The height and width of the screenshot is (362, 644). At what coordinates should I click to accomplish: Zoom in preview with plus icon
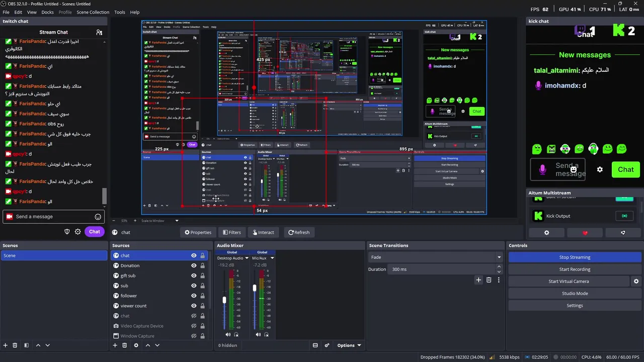pos(134,221)
